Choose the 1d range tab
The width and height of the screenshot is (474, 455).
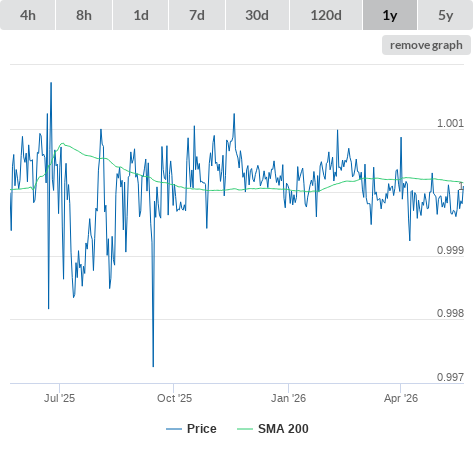pyautogui.click(x=141, y=15)
